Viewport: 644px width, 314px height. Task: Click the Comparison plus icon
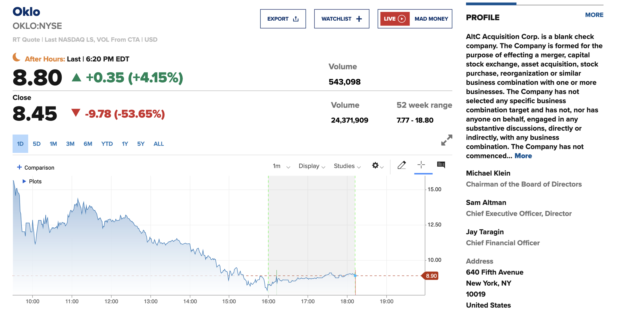coord(19,167)
